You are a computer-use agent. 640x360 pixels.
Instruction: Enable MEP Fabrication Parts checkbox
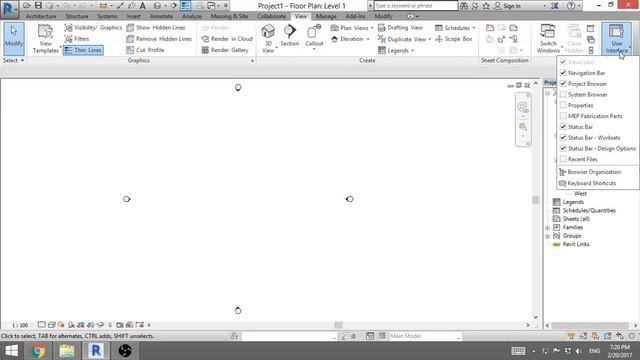coord(563,116)
